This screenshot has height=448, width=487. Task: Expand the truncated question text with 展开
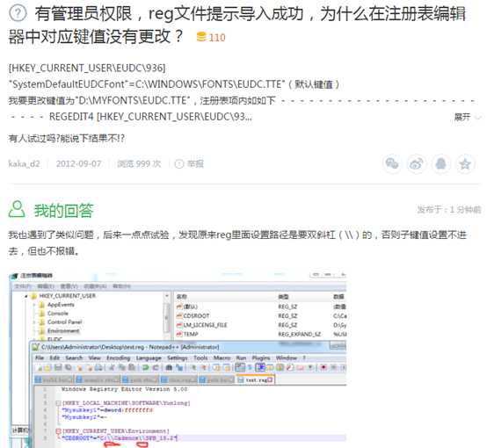467,117
